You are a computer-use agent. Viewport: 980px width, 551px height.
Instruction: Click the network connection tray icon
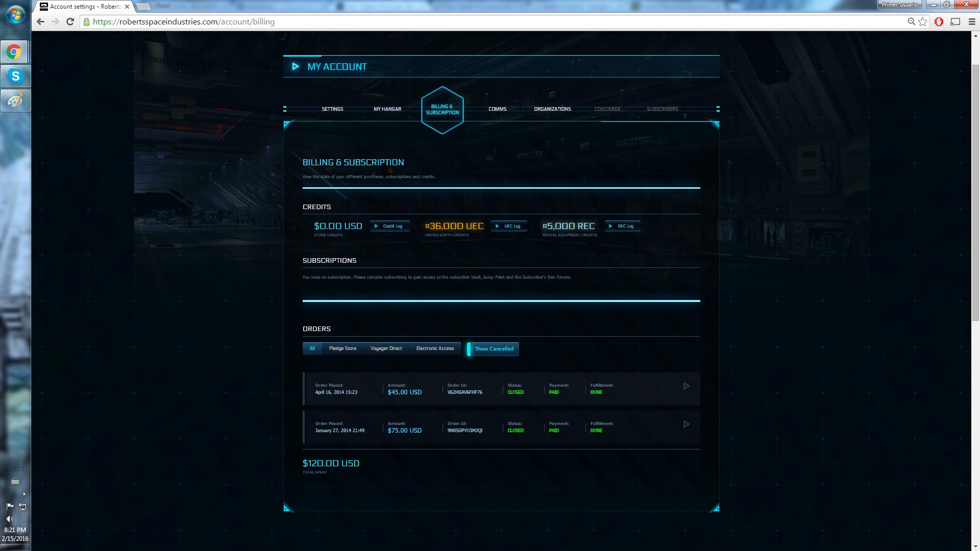tap(22, 507)
